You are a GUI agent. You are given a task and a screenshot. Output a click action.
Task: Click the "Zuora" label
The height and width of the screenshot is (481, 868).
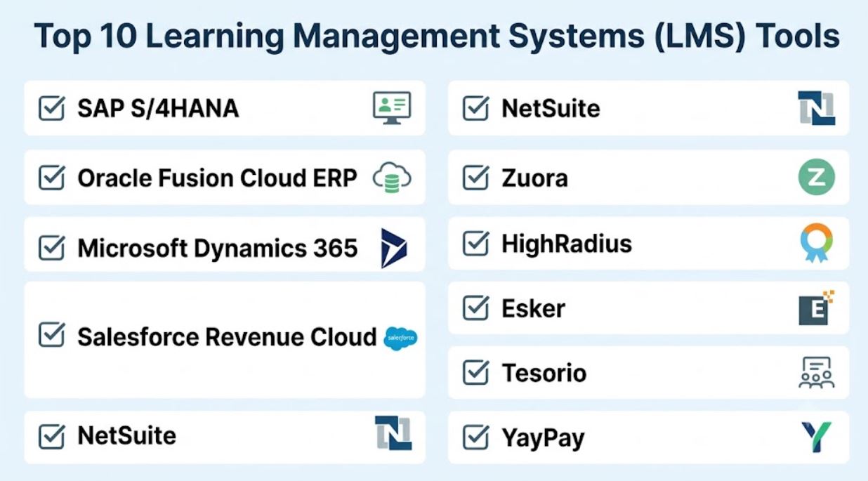coord(534,178)
